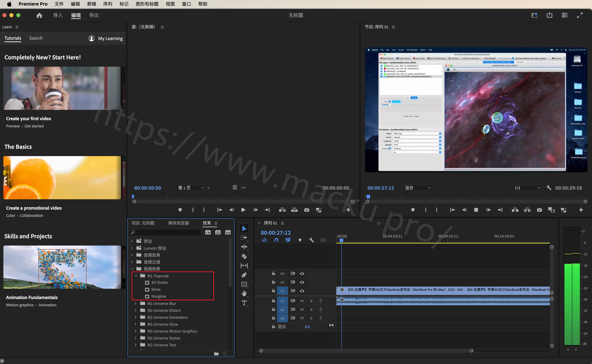Image resolution: width=592 pixels, height=364 pixels.
Task: Open Program monitor button editor plus
Action: (x=581, y=210)
